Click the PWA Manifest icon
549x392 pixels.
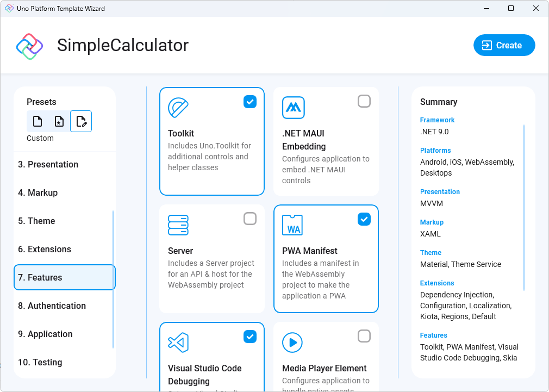point(293,225)
